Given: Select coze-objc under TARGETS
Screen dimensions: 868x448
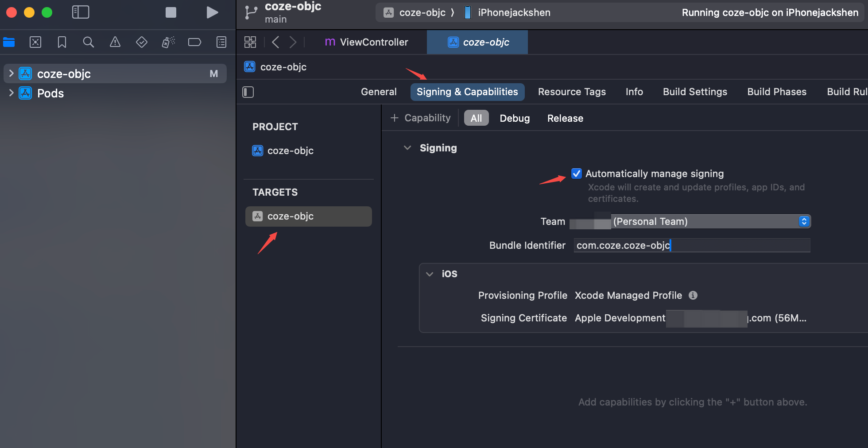Looking at the screenshot, I should point(309,216).
